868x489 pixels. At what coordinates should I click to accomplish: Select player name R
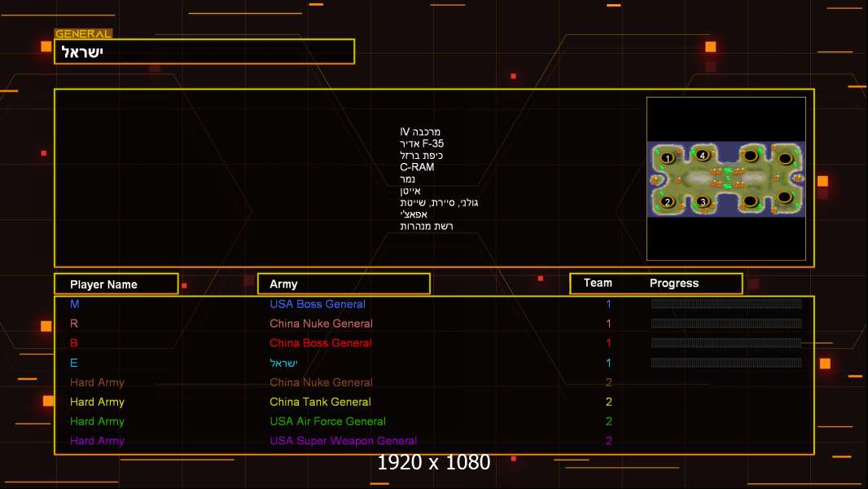(73, 324)
